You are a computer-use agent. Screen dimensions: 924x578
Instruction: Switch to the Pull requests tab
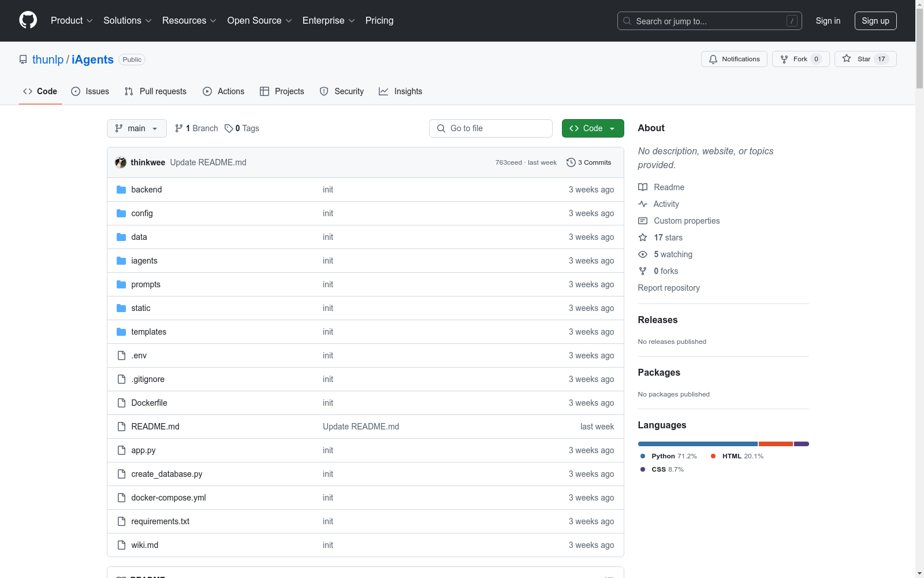click(x=155, y=91)
